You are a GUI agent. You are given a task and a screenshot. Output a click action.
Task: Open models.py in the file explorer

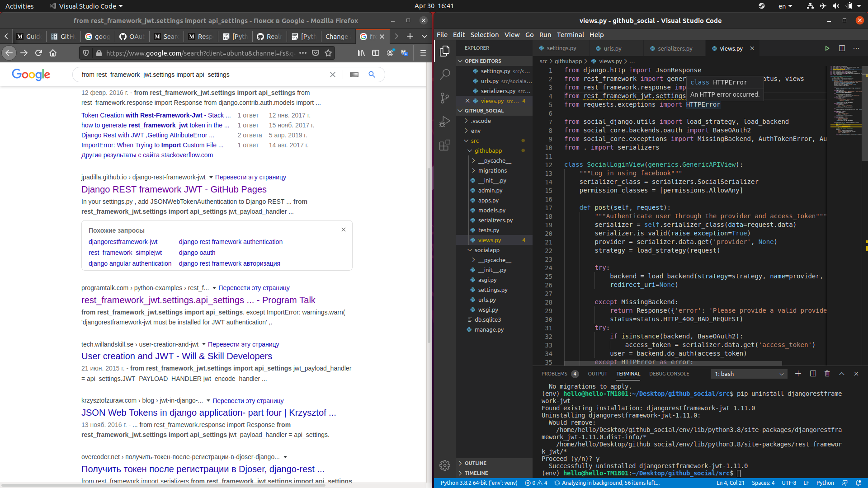pyautogui.click(x=492, y=210)
